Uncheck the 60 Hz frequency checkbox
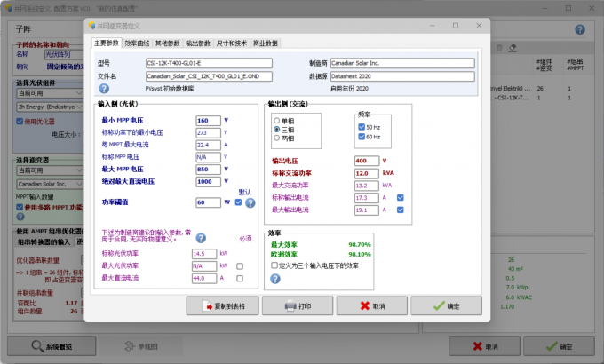Viewport: 604px width, 364px height. (x=361, y=138)
